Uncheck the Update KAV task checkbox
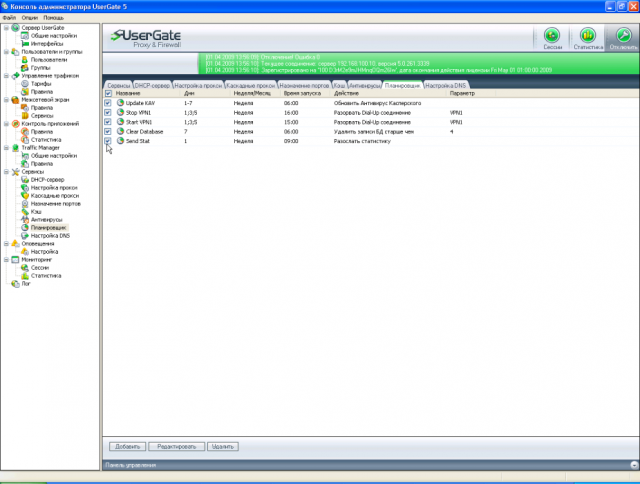The width and height of the screenshot is (640, 484). coord(108,103)
